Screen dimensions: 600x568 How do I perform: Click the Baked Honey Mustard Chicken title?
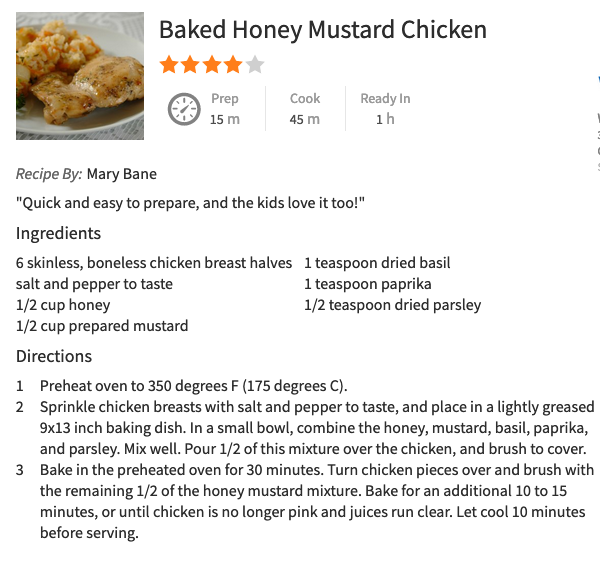point(323,30)
